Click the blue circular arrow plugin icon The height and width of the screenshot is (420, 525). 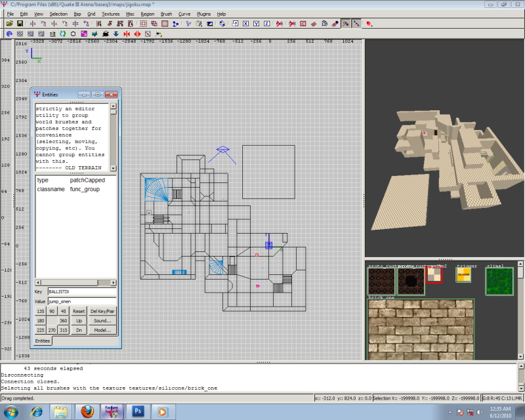click(x=9, y=34)
